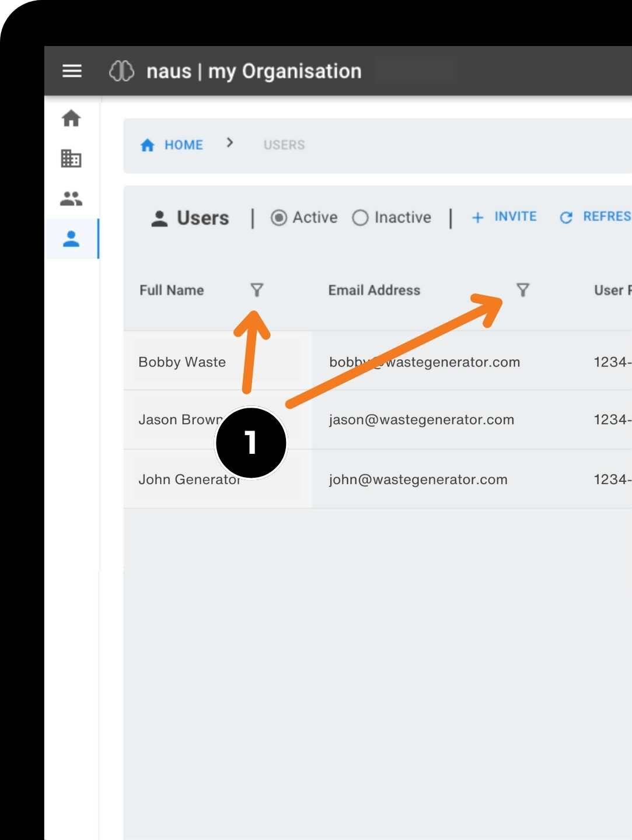
Task: Click the INVITE button
Action: [504, 217]
